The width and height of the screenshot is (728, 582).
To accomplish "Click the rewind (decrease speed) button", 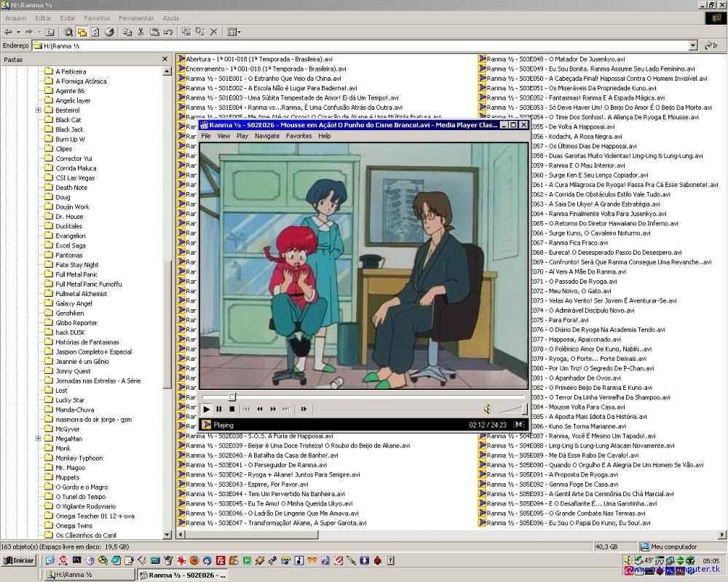I will pos(260,409).
